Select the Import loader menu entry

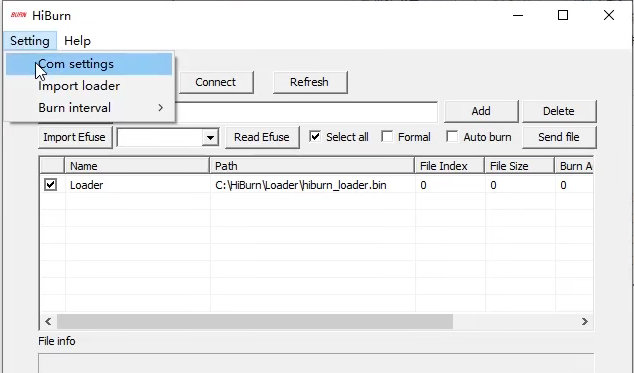click(89, 86)
